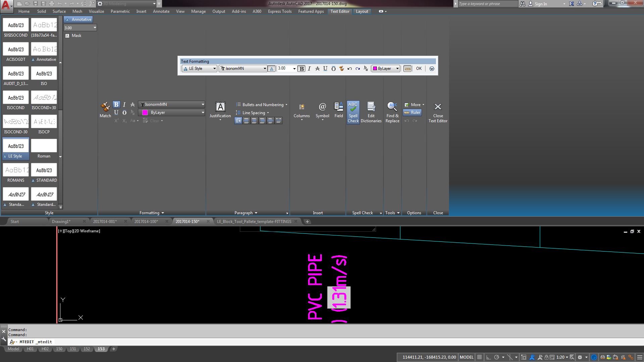This screenshot has width=644, height=362.
Task: Click the stack fraction icon in Text Formatting toolbar
Action: pyautogui.click(x=366, y=69)
